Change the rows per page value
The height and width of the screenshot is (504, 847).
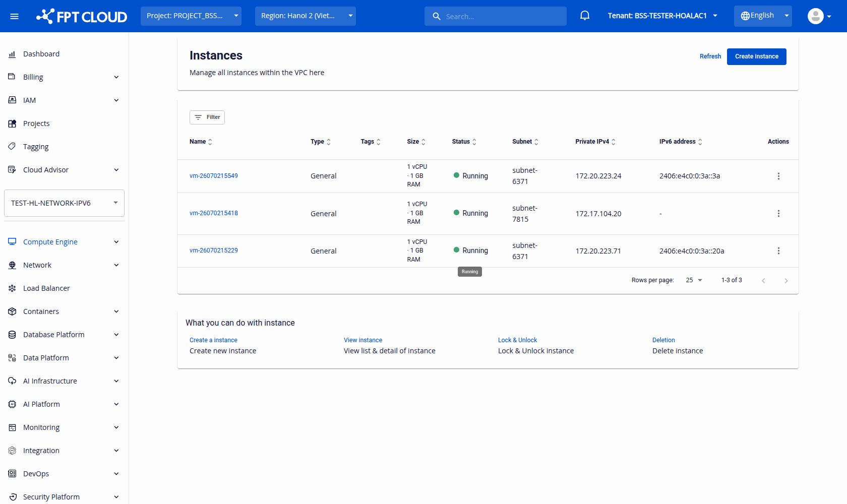click(x=694, y=280)
